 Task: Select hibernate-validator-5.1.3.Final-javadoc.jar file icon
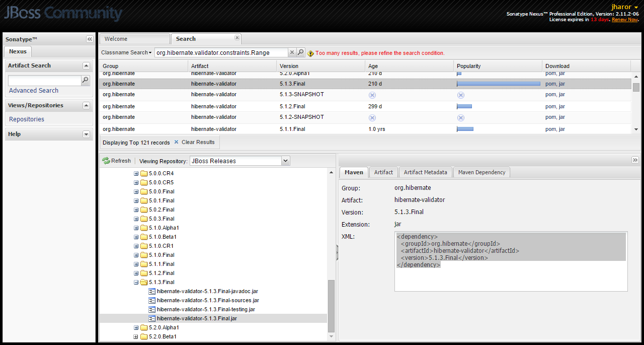point(152,291)
